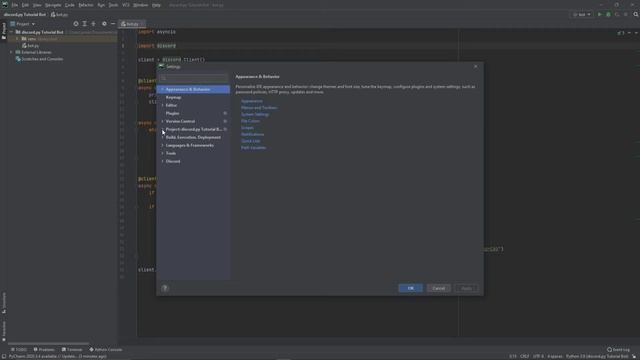Expand the Tools settings category

(x=162, y=153)
